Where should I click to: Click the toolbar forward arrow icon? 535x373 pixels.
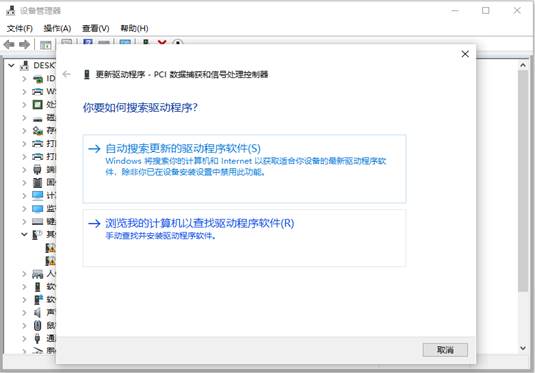(25, 44)
